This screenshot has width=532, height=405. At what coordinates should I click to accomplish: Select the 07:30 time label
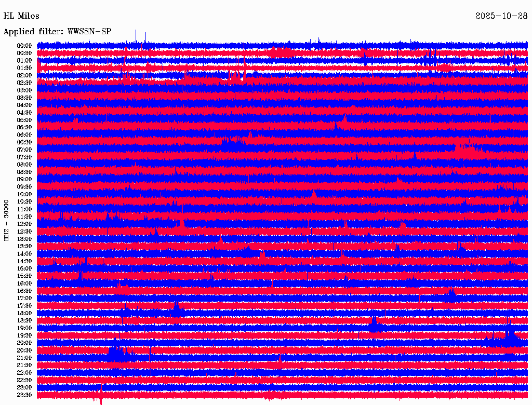24,157
